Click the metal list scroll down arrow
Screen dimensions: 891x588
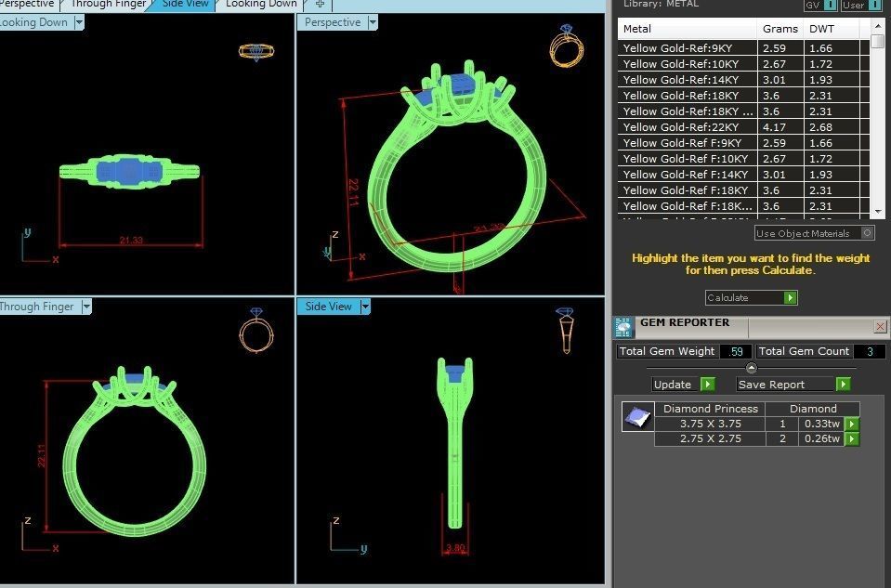pos(877,212)
